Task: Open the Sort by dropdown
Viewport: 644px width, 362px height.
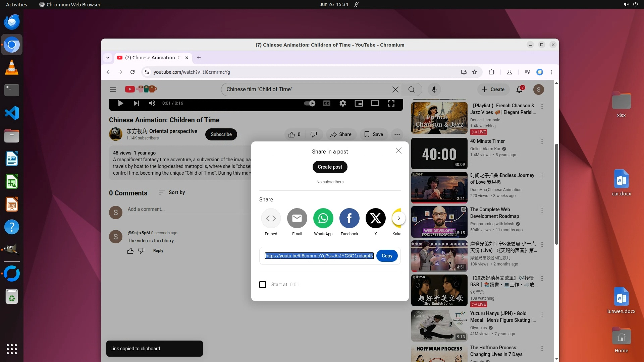Action: (x=172, y=192)
